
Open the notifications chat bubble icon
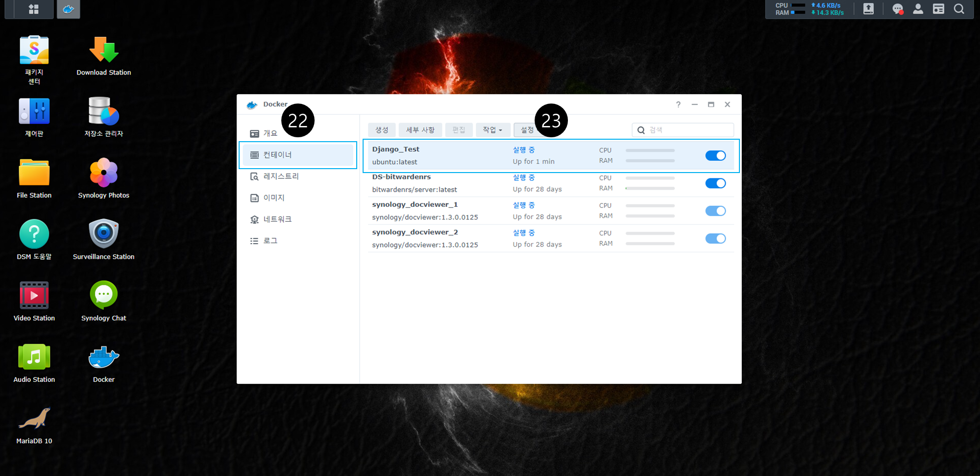898,9
